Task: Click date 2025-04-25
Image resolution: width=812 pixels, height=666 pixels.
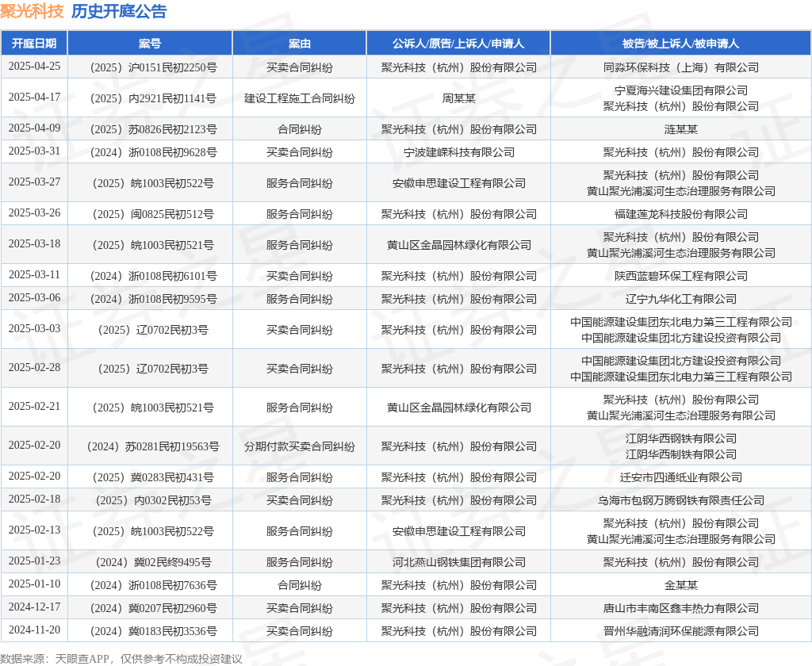Action: 34,67
